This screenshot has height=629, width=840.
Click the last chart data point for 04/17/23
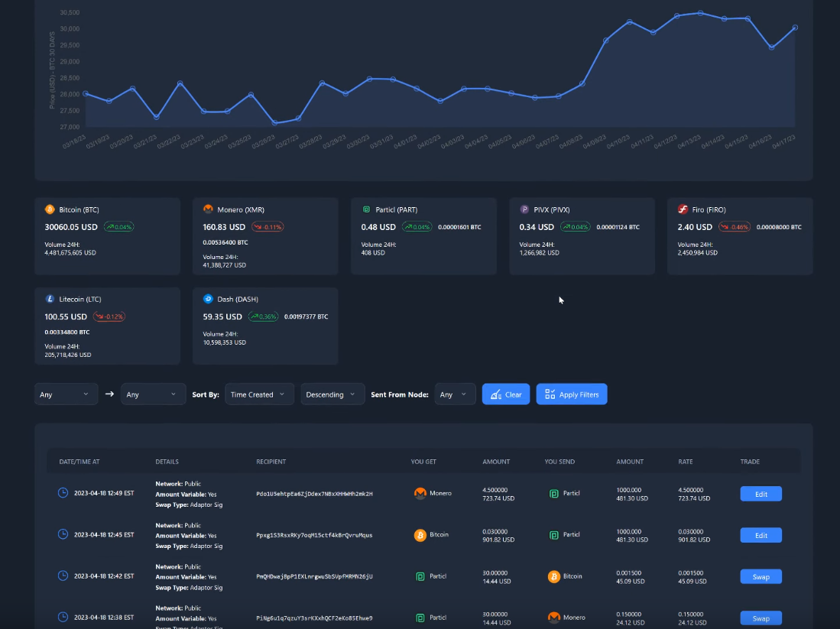click(x=795, y=28)
